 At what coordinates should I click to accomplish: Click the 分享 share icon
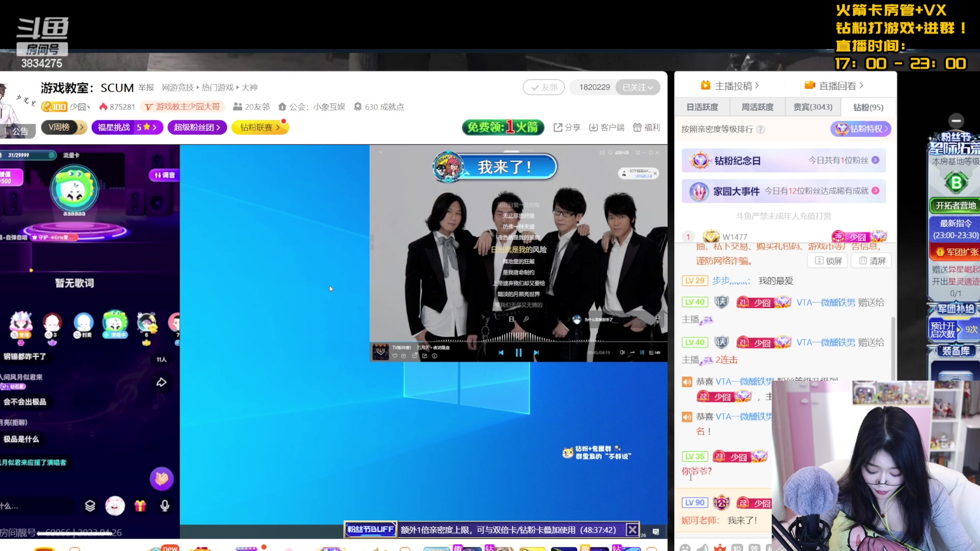[567, 127]
